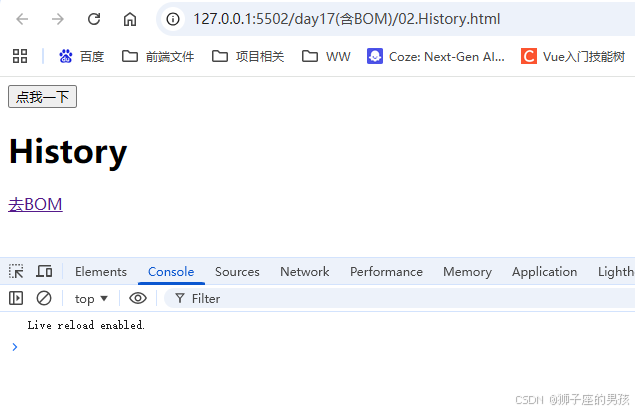The width and height of the screenshot is (635, 411).
Task: Select the History heading text
Action: pyautogui.click(x=68, y=152)
